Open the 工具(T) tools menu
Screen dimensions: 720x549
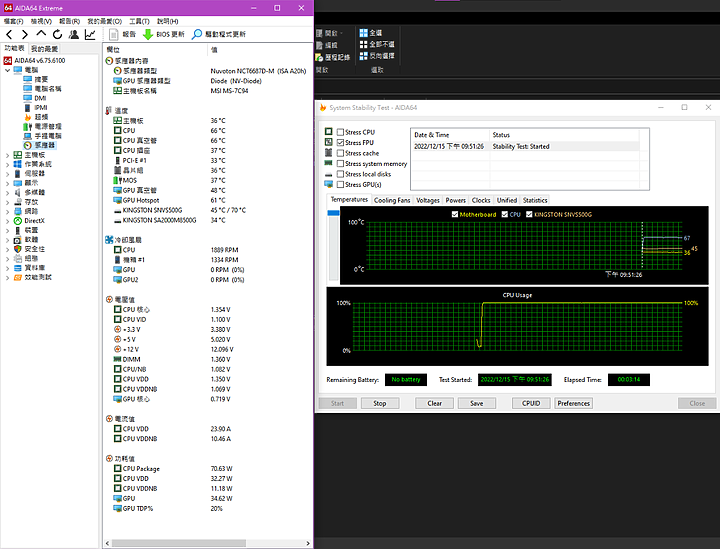click(139, 21)
